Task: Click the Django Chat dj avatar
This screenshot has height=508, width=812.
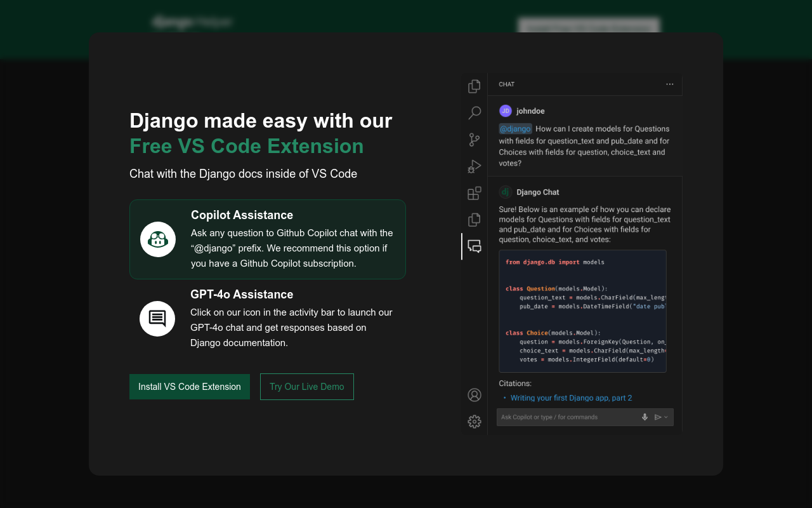Action: pyautogui.click(x=506, y=192)
